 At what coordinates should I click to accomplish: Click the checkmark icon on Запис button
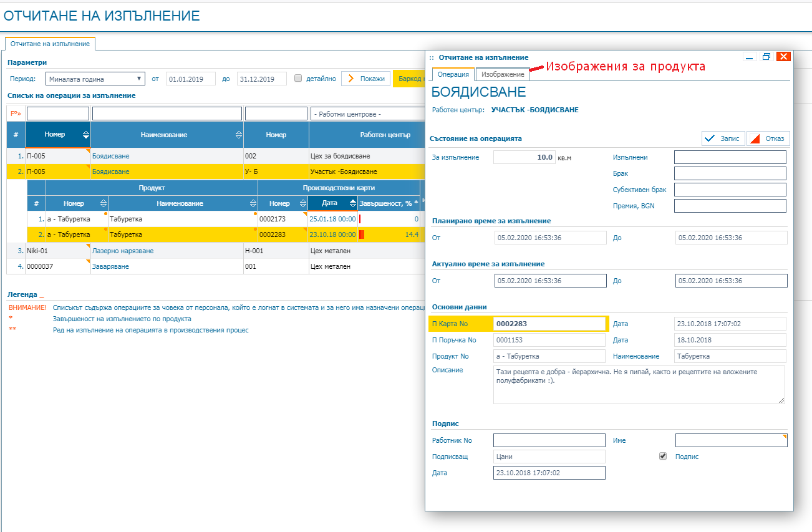coord(711,138)
